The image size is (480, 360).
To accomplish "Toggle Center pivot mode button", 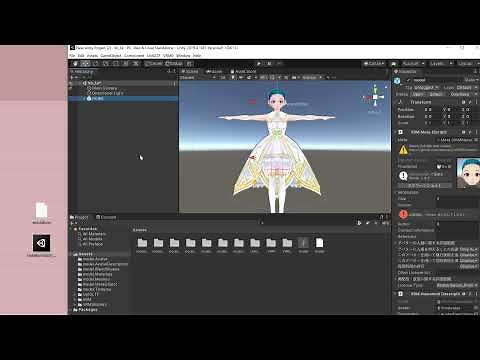I will (154, 63).
